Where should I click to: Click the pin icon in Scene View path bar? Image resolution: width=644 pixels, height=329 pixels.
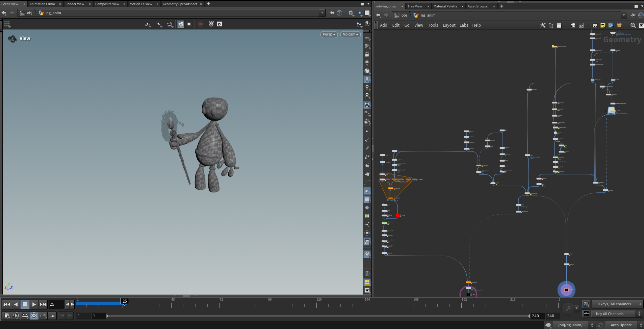pos(332,13)
